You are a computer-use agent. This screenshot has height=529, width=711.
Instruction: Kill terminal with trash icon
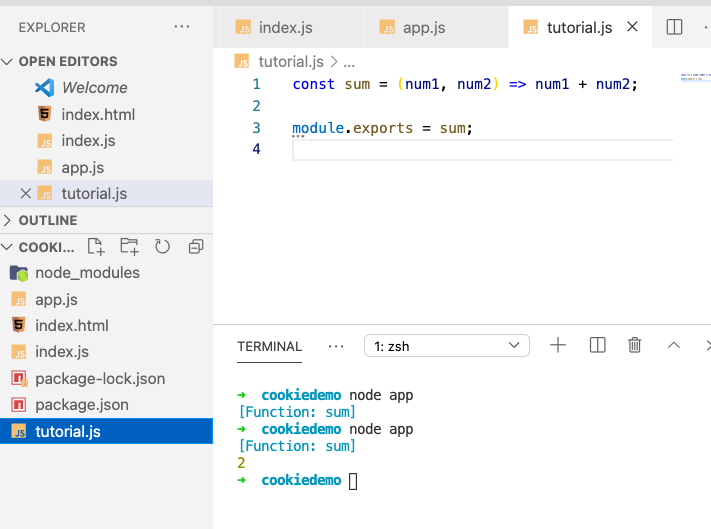click(634, 345)
